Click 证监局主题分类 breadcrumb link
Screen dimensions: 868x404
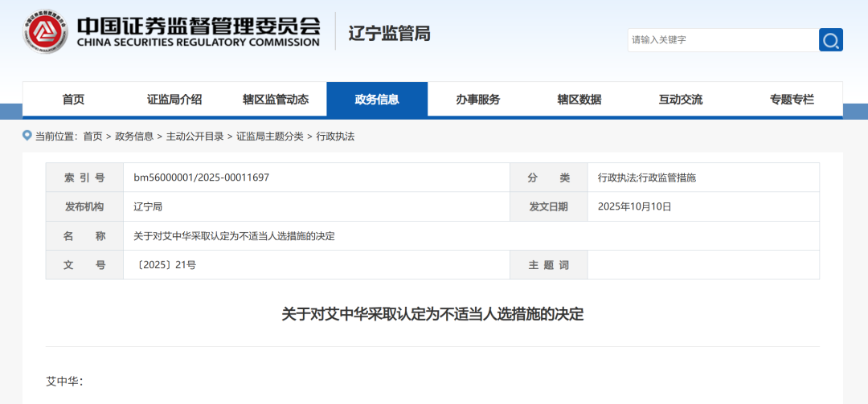(270, 137)
